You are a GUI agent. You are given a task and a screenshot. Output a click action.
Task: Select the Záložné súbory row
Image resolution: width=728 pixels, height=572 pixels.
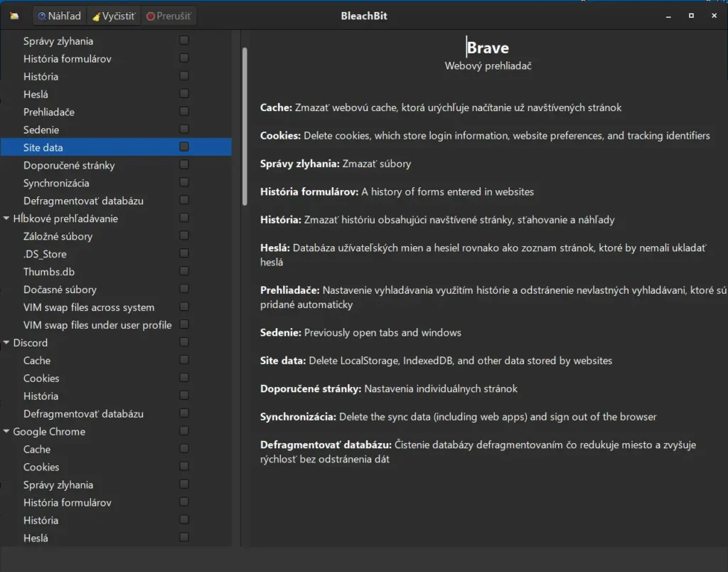click(116, 236)
